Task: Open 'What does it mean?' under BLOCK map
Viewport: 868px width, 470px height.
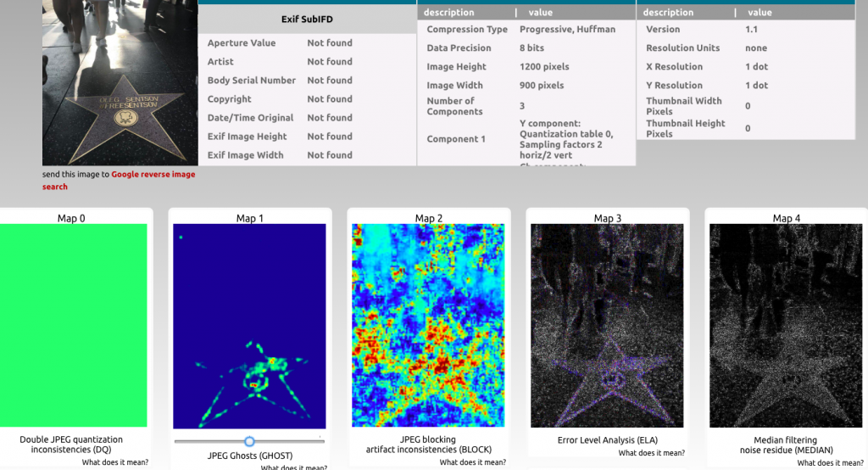Action: 473,462
